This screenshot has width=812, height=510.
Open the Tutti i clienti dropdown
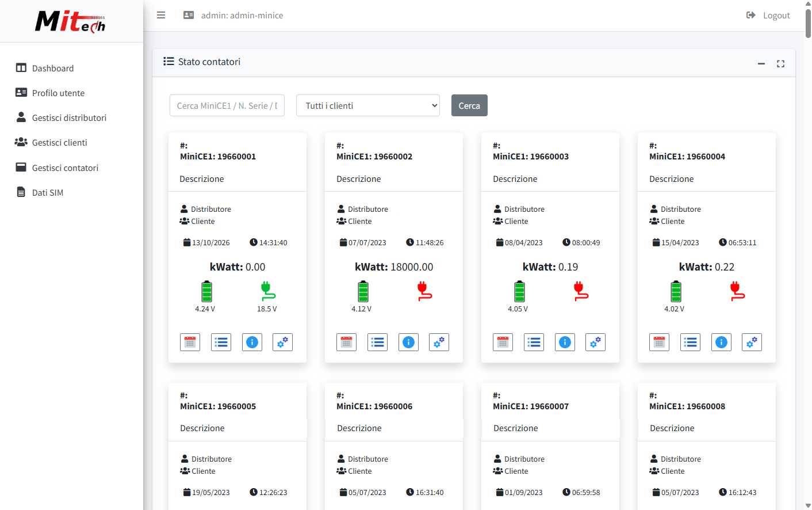(x=368, y=105)
